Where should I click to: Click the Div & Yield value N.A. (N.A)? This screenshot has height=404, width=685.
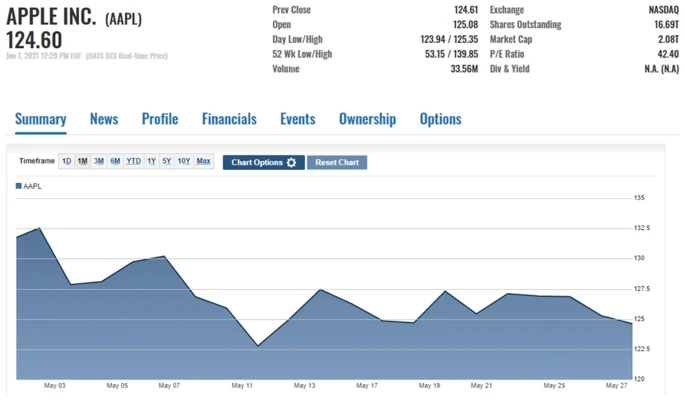[662, 69]
